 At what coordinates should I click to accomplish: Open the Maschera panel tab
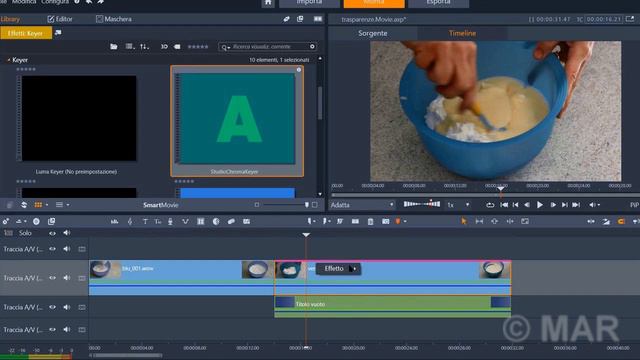(x=114, y=19)
